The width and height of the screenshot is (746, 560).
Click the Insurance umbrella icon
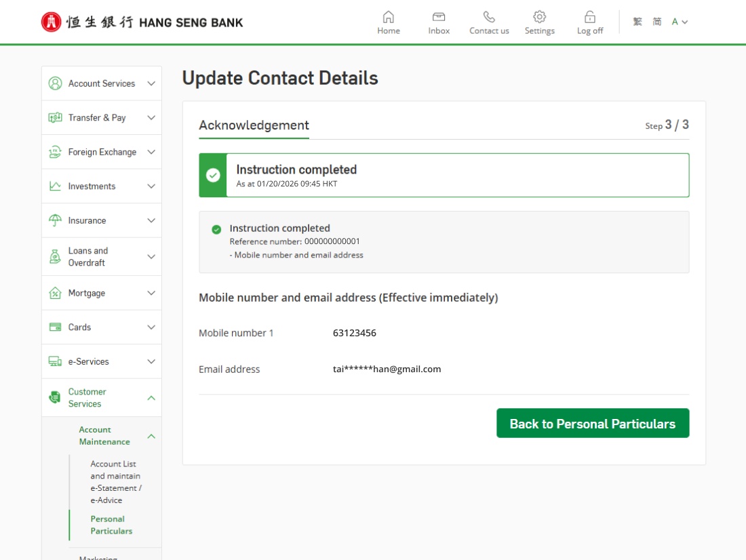(x=55, y=220)
